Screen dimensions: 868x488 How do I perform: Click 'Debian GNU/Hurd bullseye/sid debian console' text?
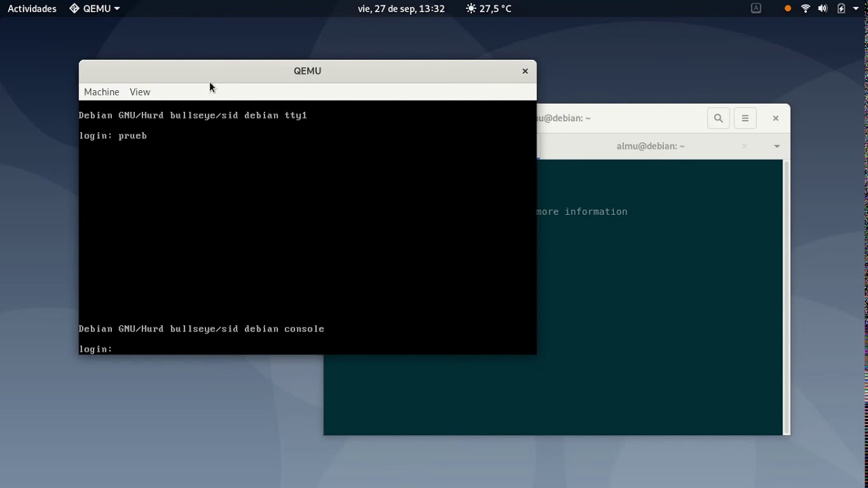pyautogui.click(x=201, y=329)
